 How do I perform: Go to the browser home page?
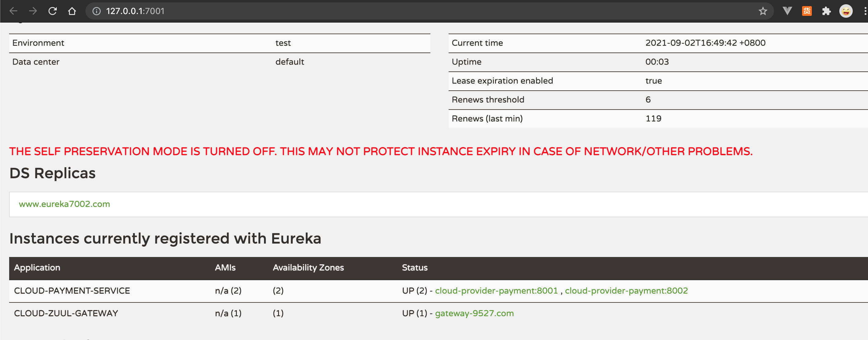(72, 11)
